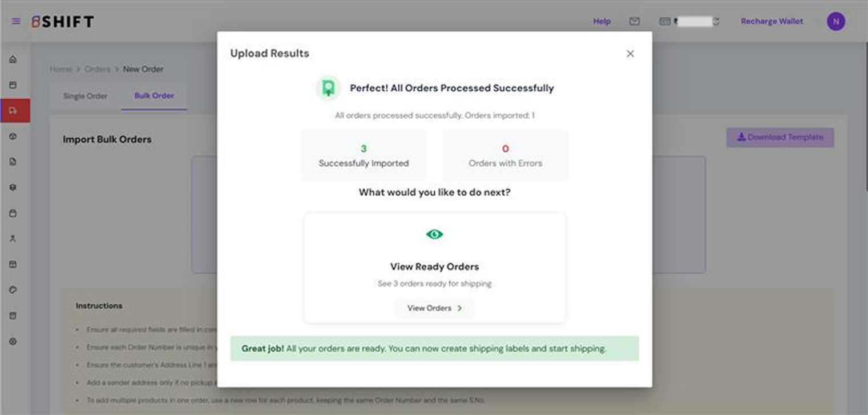
Task: Open the mail envelope icon in header
Action: 634,22
